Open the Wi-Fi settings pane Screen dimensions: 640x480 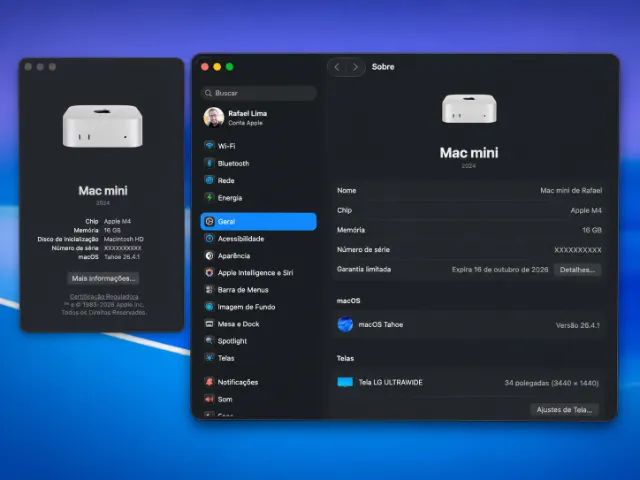(259, 146)
